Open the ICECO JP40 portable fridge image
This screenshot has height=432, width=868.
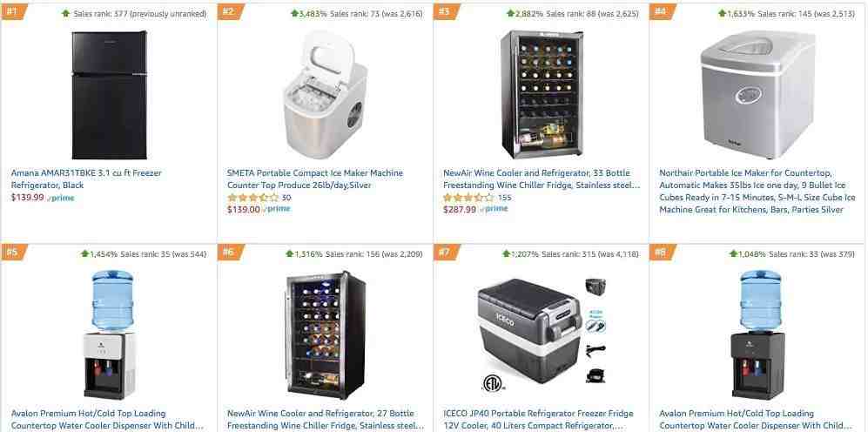point(542,334)
